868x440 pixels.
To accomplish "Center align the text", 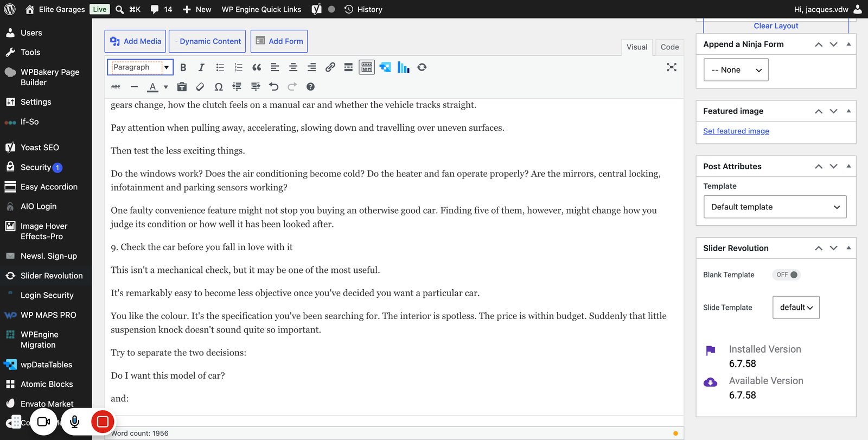I will 293,67.
